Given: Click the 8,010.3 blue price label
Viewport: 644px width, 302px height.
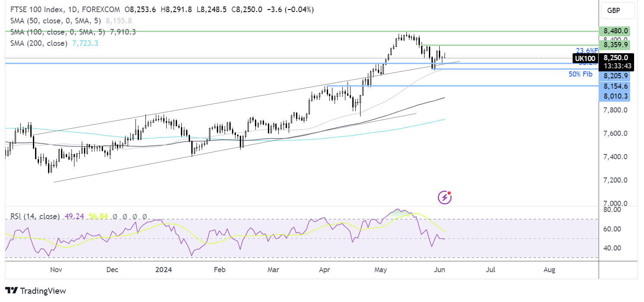Looking at the screenshot, I should tap(614, 96).
